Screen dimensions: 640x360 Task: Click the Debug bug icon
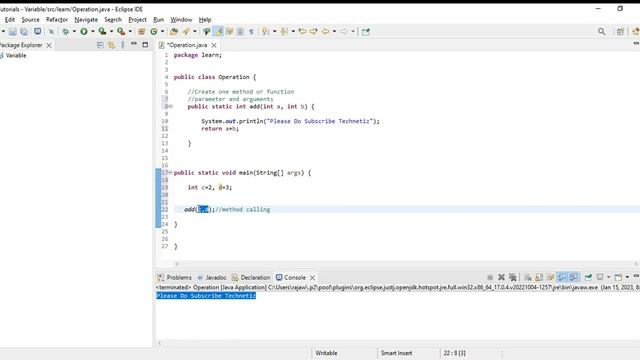[65, 31]
